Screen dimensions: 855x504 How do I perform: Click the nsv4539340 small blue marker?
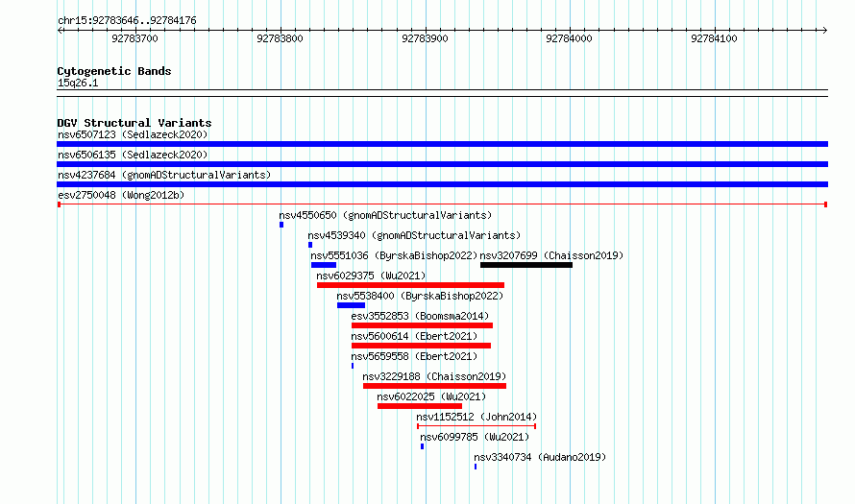[310, 245]
